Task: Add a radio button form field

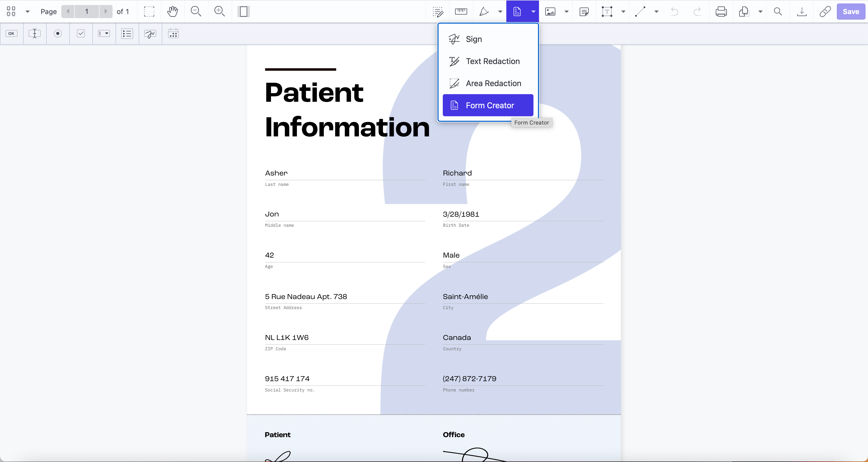Action: pyautogui.click(x=58, y=33)
